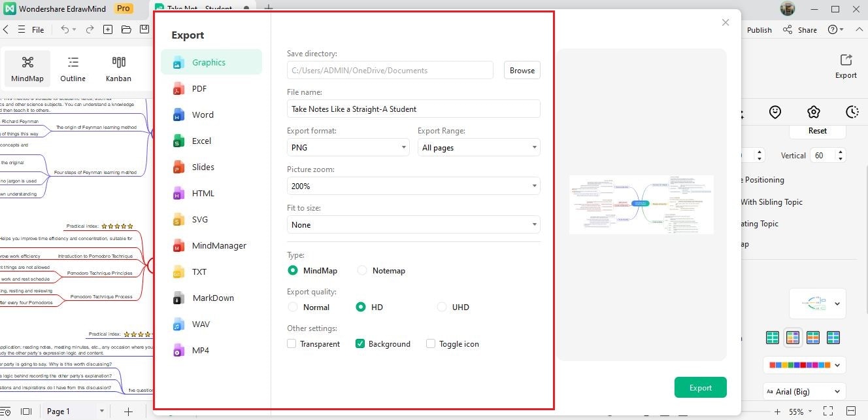
Task: Open the clock history panel icon
Action: coord(852,112)
